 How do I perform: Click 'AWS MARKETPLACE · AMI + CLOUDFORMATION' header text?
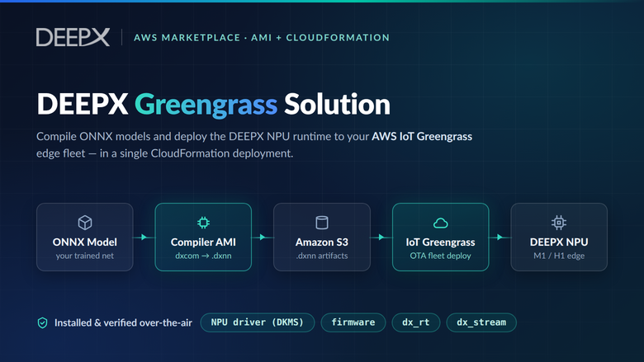point(262,38)
